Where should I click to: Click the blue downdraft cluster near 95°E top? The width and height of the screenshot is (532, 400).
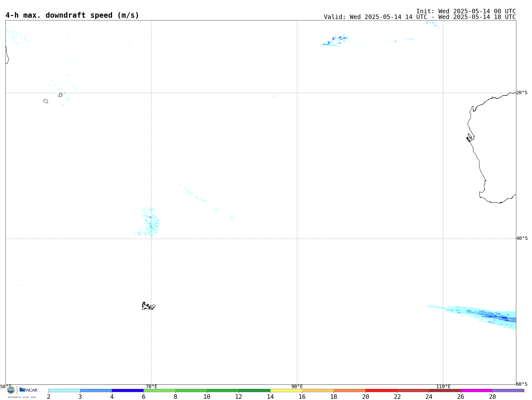click(335, 41)
